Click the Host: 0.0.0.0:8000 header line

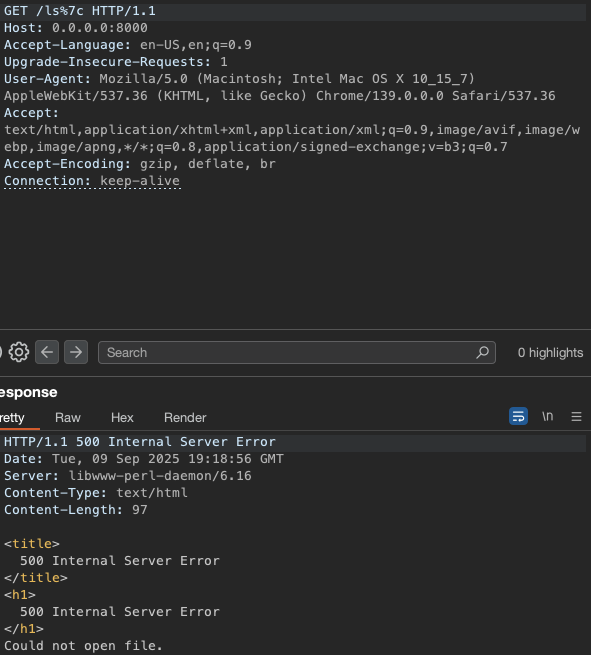pos(76,28)
